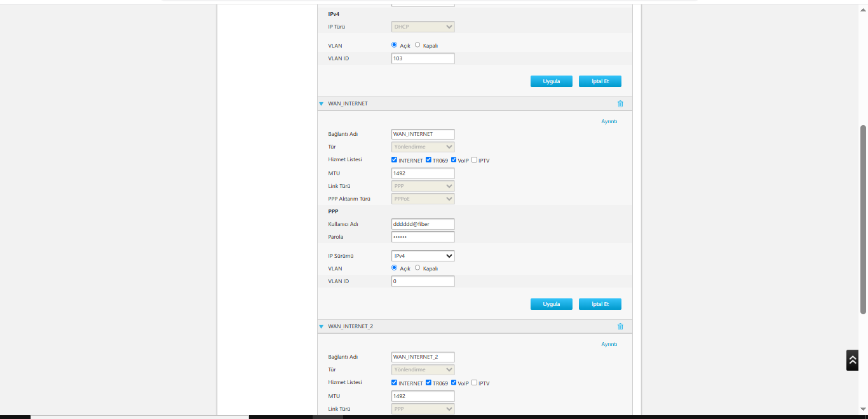Focus the Parola password field
Screen dimensions: 868x419
coord(423,237)
